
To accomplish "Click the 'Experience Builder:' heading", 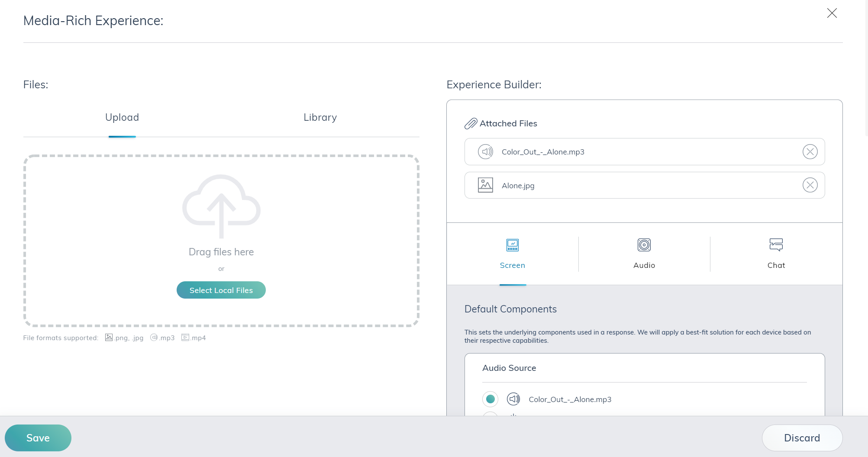I will 494,84.
